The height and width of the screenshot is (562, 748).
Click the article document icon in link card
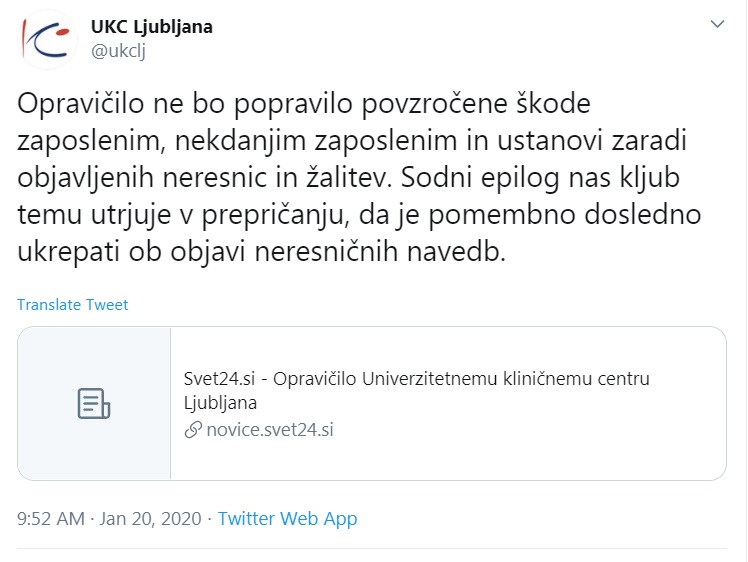(94, 404)
